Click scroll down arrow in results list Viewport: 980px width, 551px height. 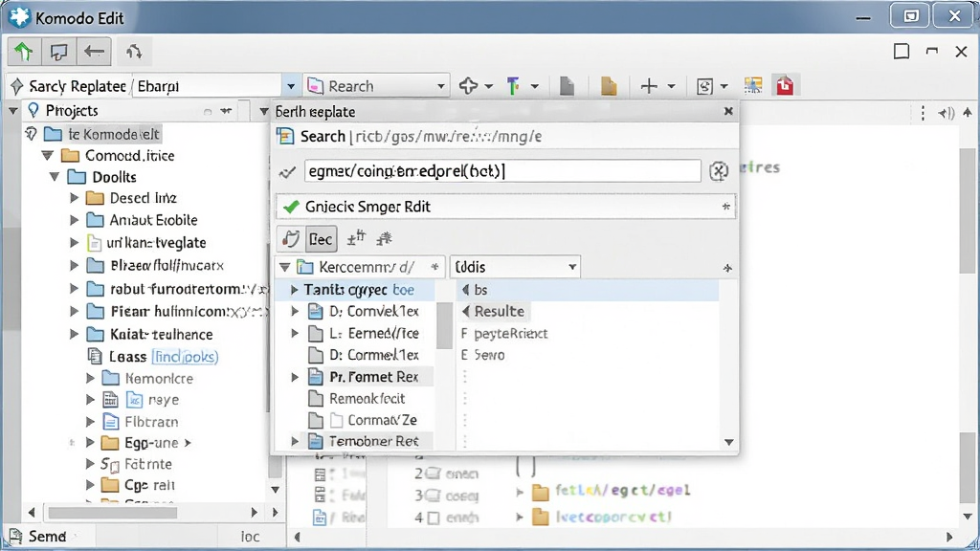coord(728,442)
